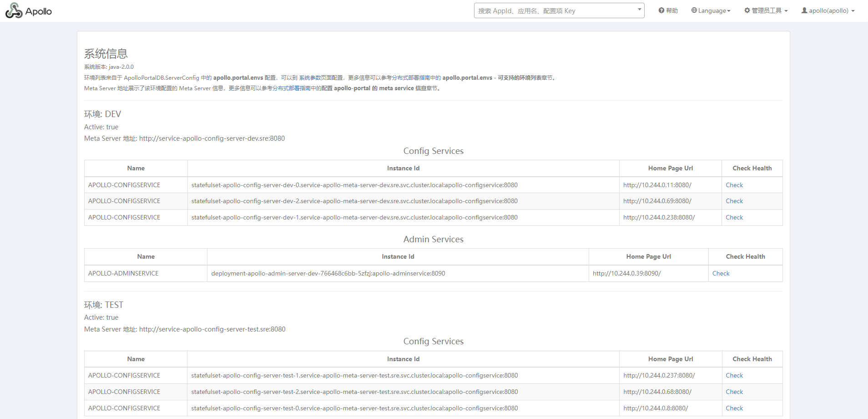Click DEV Config Services section title
This screenshot has width=868, height=419.
point(434,151)
